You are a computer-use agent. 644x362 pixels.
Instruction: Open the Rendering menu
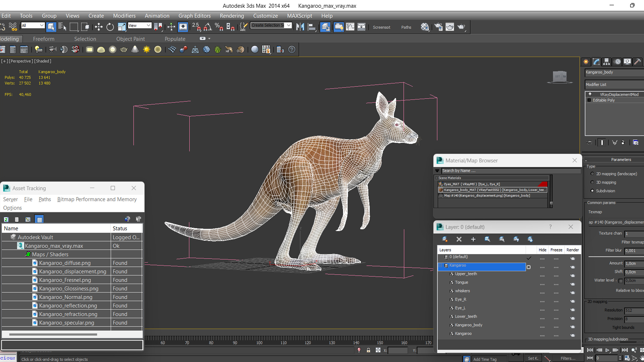coord(232,16)
